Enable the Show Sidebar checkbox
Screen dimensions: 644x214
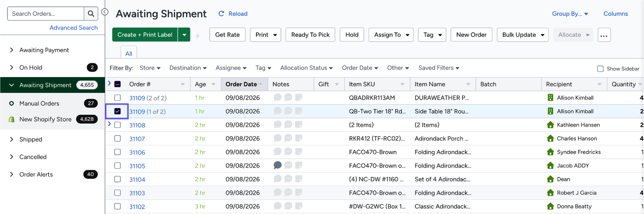tap(600, 69)
